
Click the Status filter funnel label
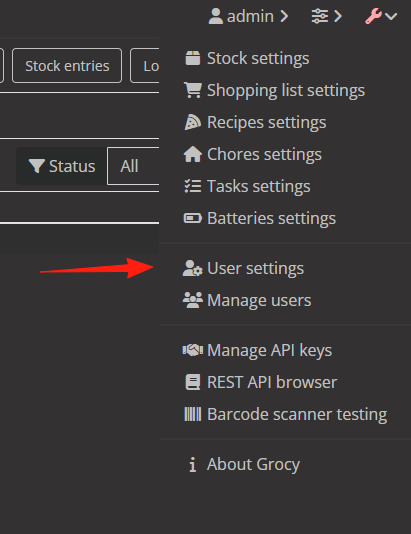click(x=62, y=166)
